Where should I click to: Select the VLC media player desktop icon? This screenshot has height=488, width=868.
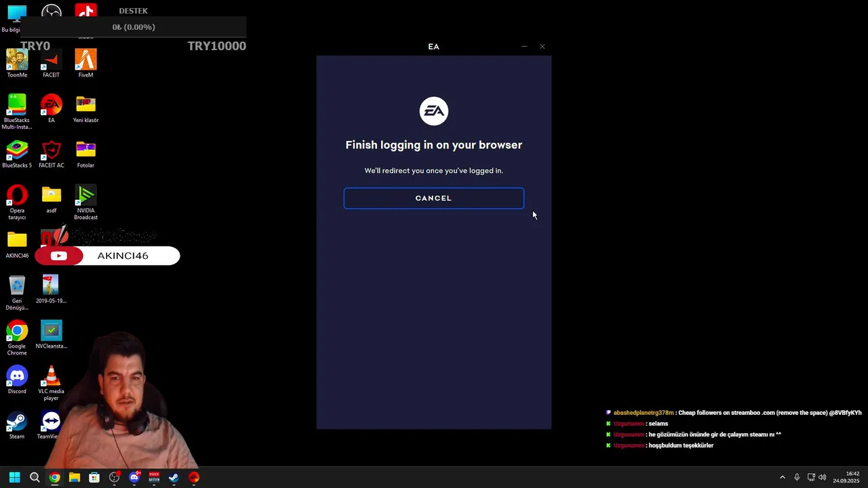pyautogui.click(x=51, y=384)
